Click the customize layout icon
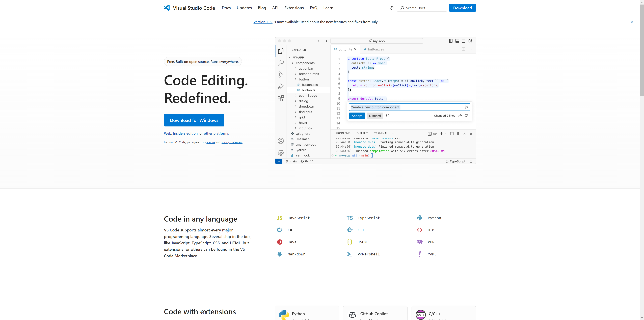The height and width of the screenshot is (320, 644). coord(470,41)
